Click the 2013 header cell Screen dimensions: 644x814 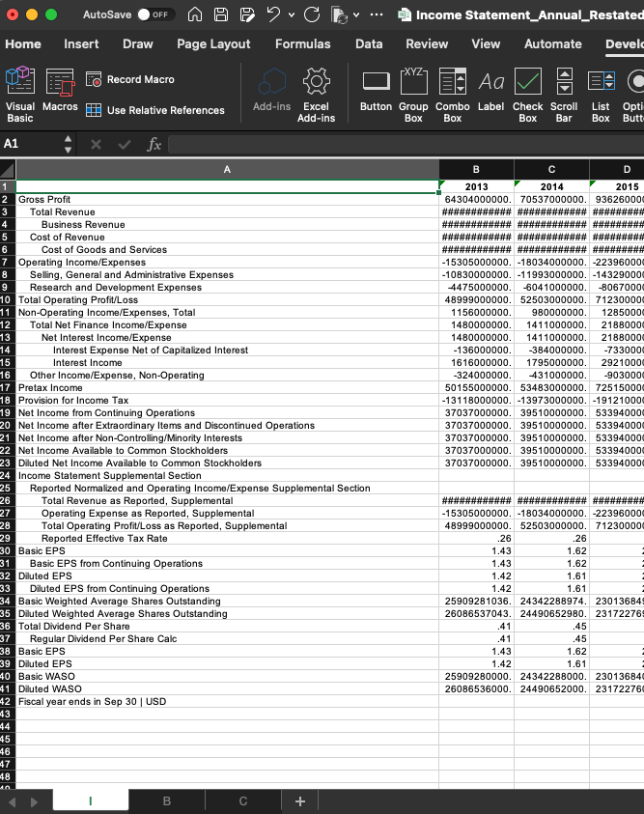click(476, 186)
